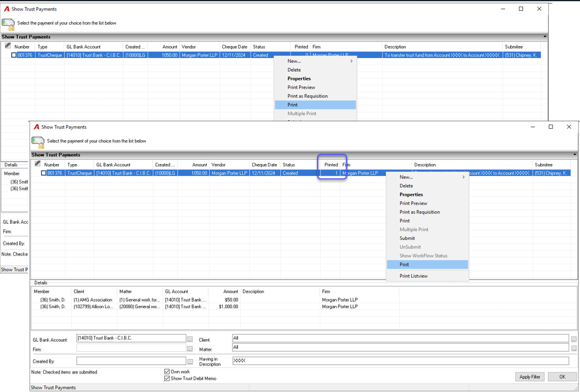580x392 pixels.
Task: Open Properties from the back window context menu
Action: [316, 78]
